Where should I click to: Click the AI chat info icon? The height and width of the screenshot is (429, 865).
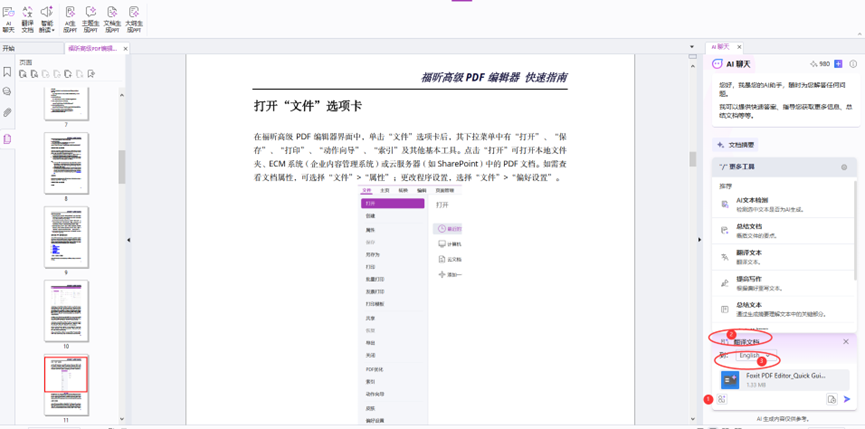tap(851, 63)
